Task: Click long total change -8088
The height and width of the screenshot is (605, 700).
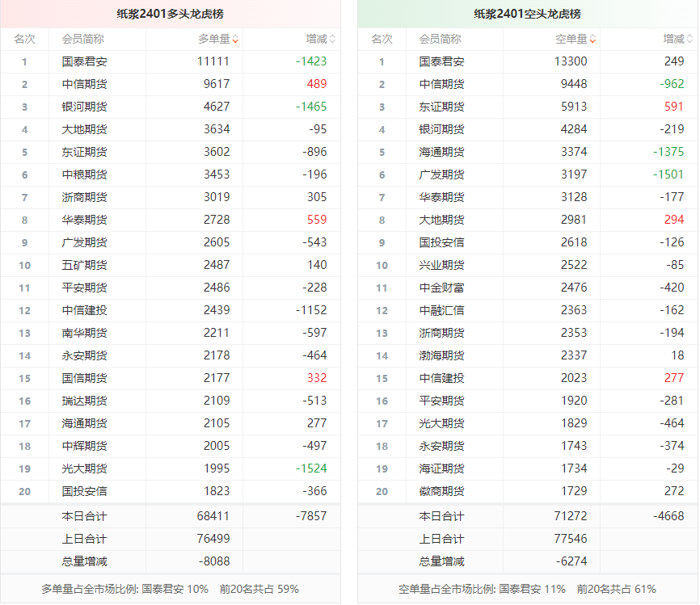Action: (214, 561)
